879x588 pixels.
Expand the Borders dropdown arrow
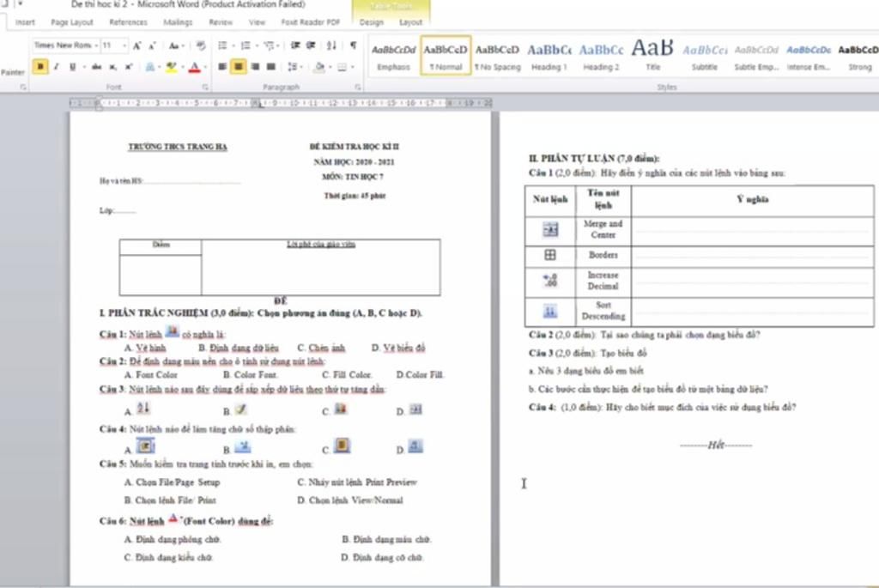point(353,67)
